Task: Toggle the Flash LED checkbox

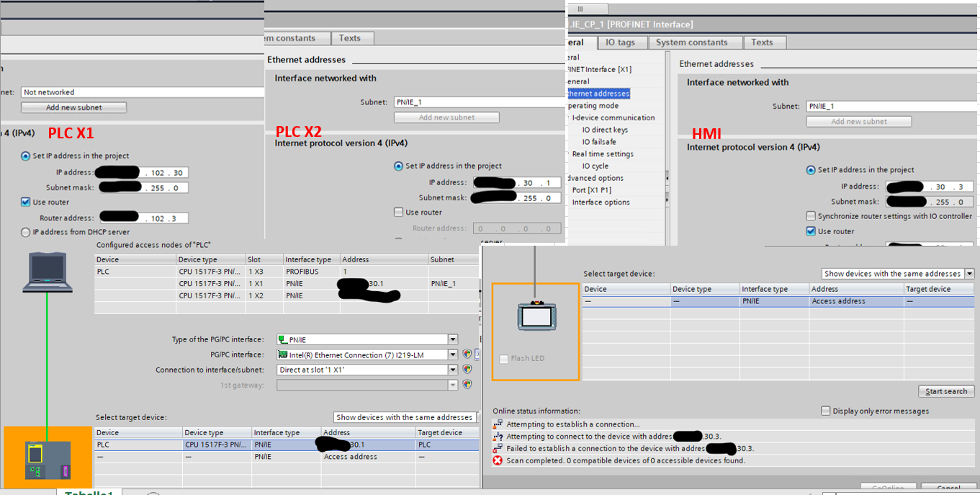Action: pos(503,358)
